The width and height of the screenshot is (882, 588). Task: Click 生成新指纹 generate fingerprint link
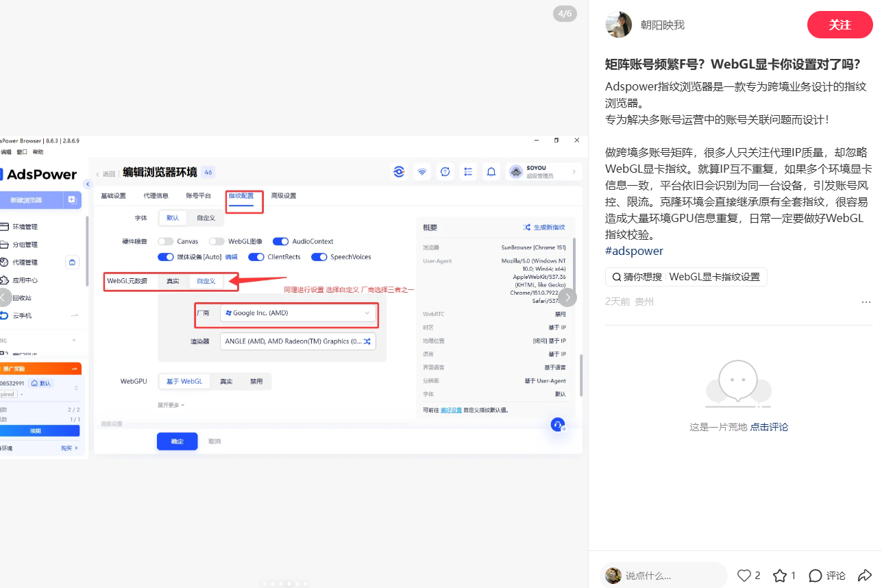click(544, 228)
